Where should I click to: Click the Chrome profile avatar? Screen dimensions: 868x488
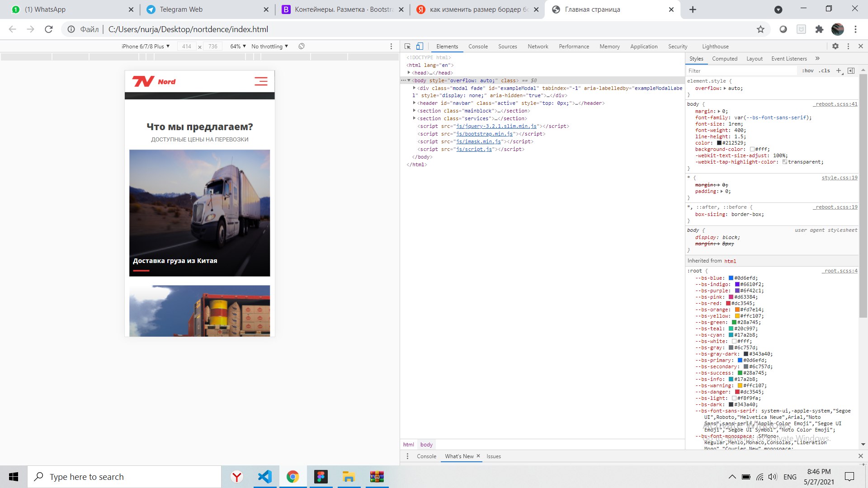(x=838, y=29)
